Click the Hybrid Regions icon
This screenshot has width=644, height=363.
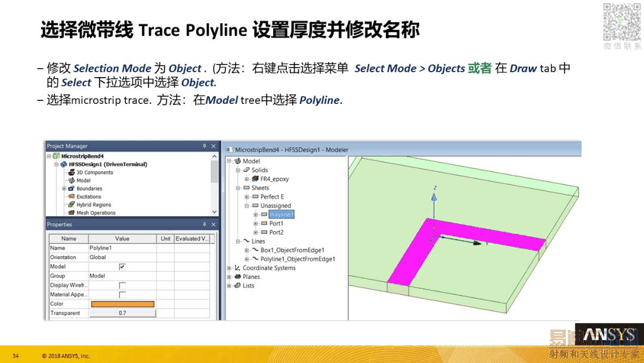[72, 205]
